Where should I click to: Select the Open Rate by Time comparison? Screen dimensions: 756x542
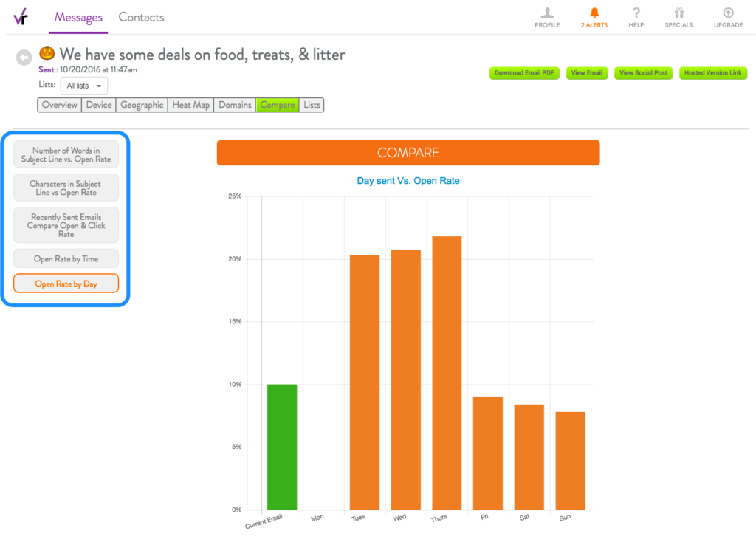pos(66,258)
